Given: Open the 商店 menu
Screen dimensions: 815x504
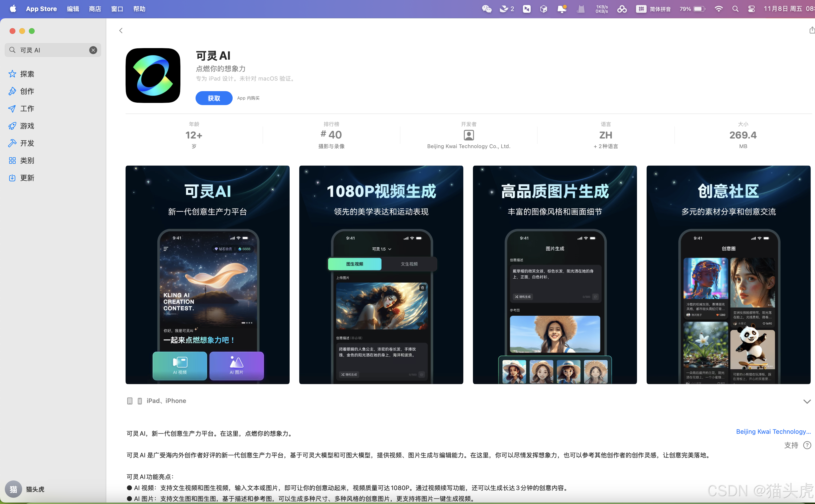Looking at the screenshot, I should [x=95, y=9].
